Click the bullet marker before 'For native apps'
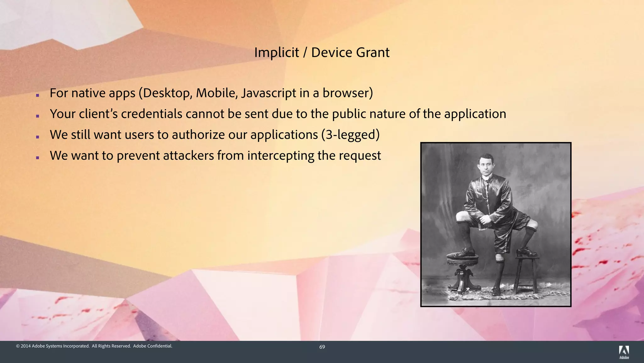 [37, 95]
